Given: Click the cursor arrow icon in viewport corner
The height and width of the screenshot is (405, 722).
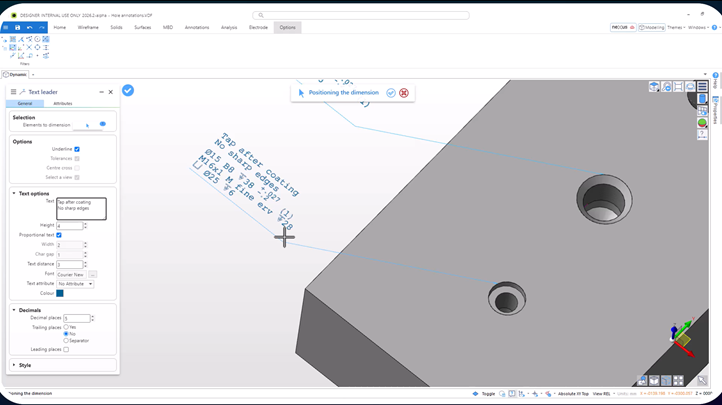Looking at the screenshot, I should tap(702, 381).
